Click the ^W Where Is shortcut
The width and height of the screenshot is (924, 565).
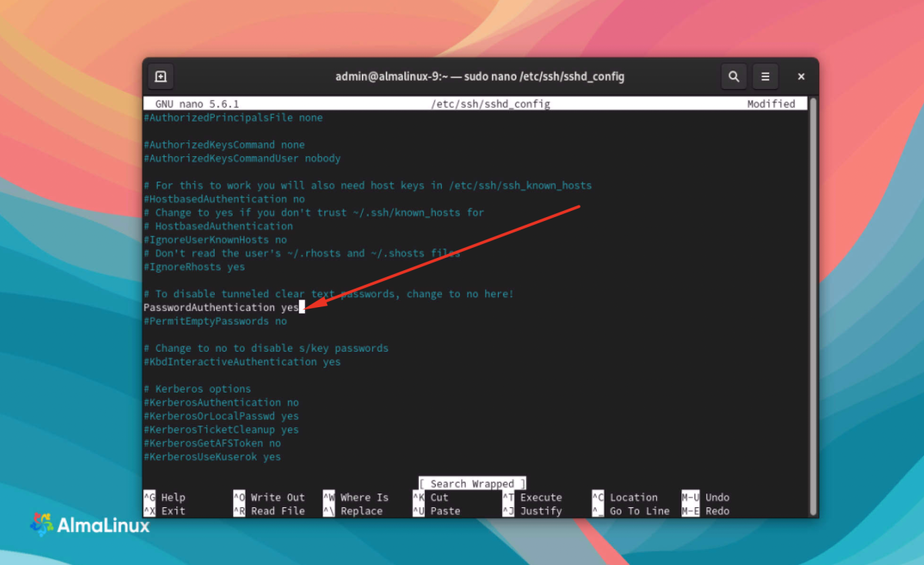tap(356, 497)
